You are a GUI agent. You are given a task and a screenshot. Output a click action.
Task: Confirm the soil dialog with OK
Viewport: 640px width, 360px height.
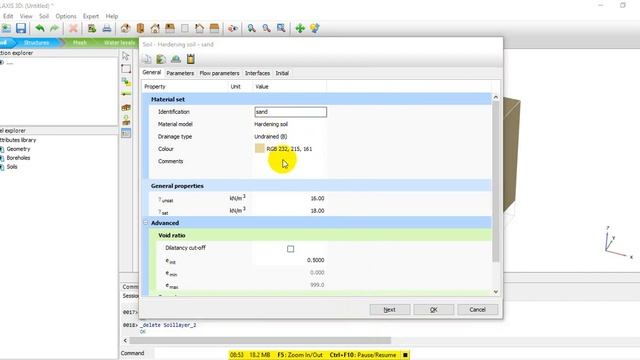click(x=433, y=310)
